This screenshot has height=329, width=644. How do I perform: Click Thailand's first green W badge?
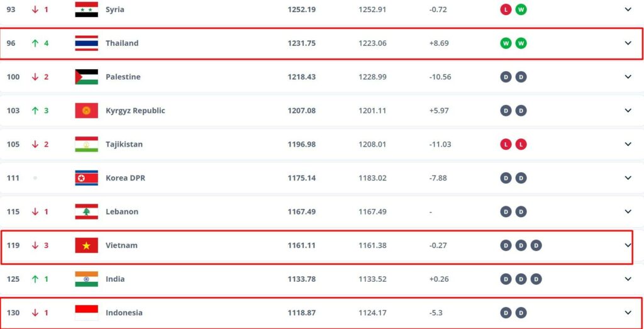506,43
